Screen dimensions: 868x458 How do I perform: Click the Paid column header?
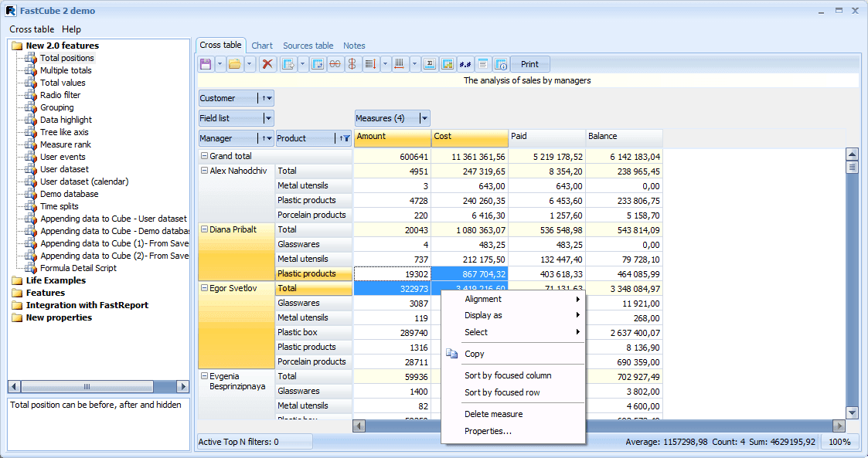[547, 137]
